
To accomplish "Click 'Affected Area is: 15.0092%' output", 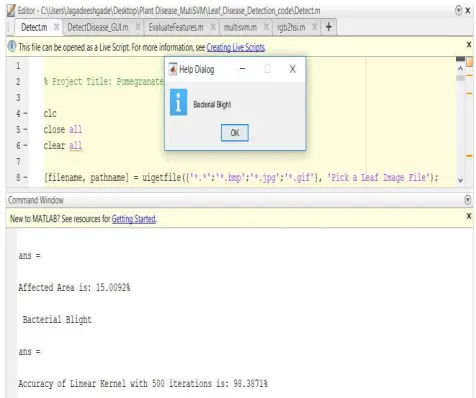I will 74,287.
